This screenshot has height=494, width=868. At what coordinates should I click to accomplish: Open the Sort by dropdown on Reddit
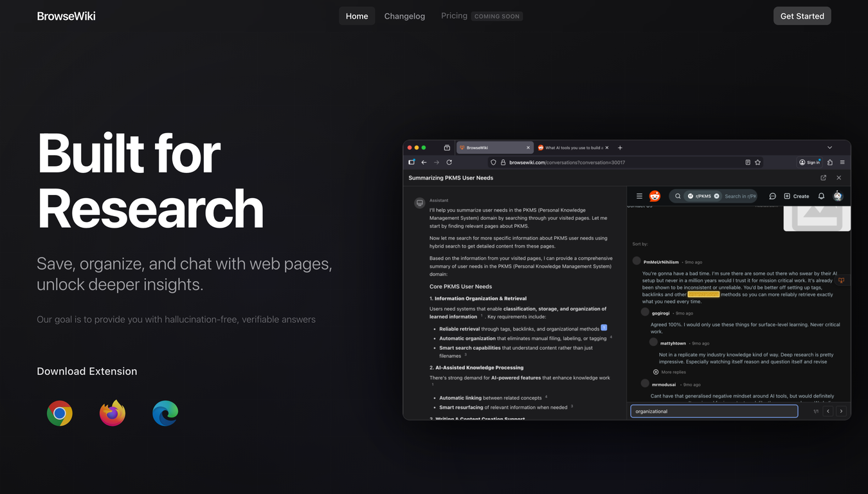pyautogui.click(x=638, y=244)
